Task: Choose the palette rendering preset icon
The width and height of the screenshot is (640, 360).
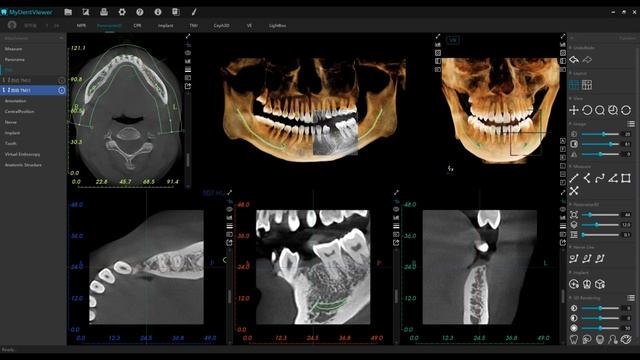Action: point(626,339)
